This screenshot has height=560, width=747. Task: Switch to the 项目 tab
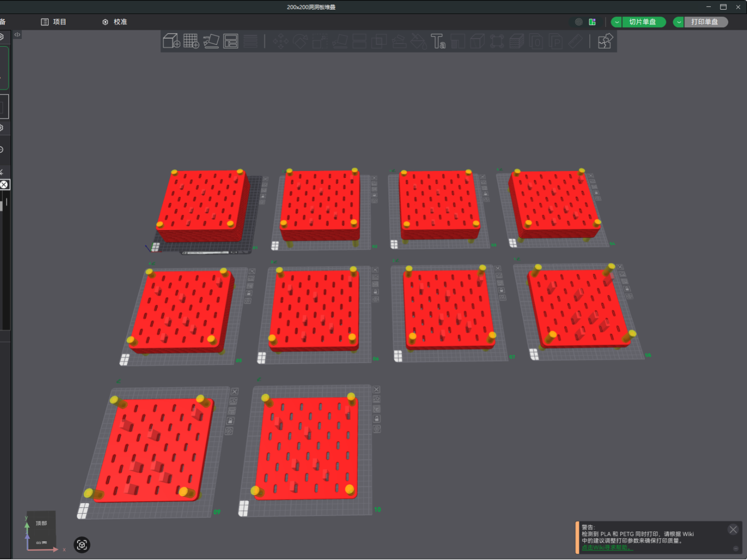54,22
